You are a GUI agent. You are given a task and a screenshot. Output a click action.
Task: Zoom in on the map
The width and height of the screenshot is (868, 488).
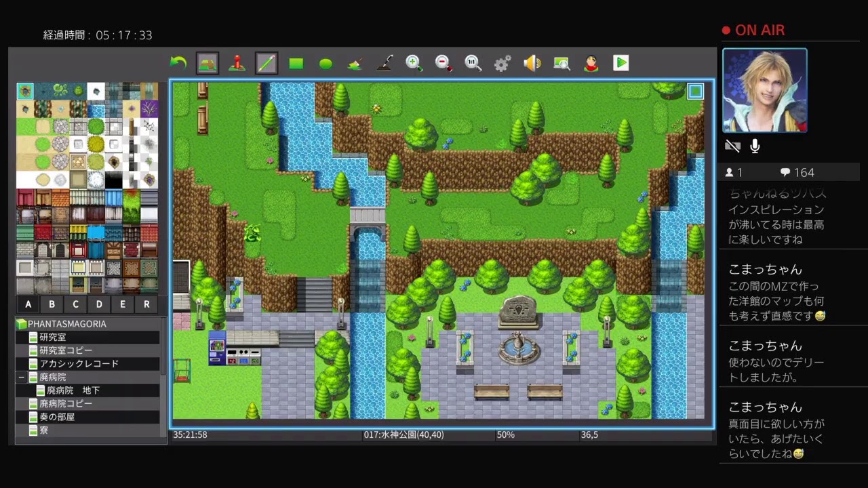[414, 63]
